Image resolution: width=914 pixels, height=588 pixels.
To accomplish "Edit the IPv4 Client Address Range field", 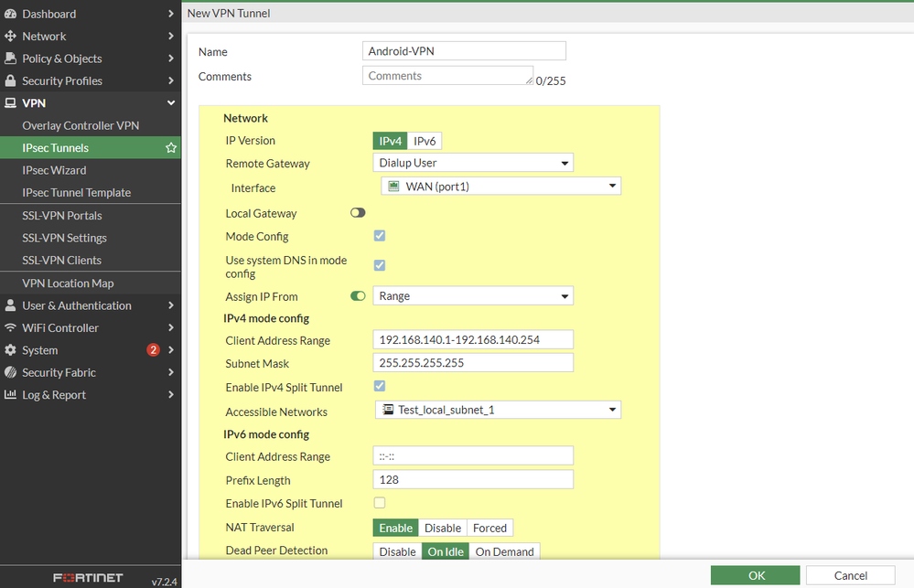I will click(473, 340).
